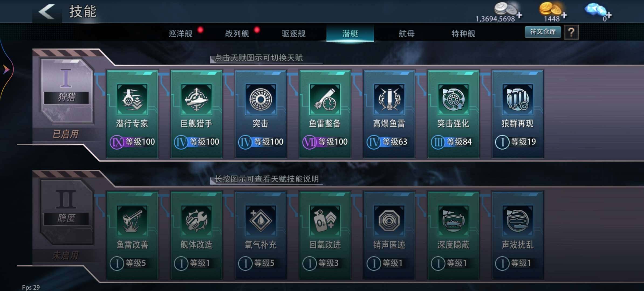
Task: Open the 战列舰 tab
Action: click(x=237, y=33)
